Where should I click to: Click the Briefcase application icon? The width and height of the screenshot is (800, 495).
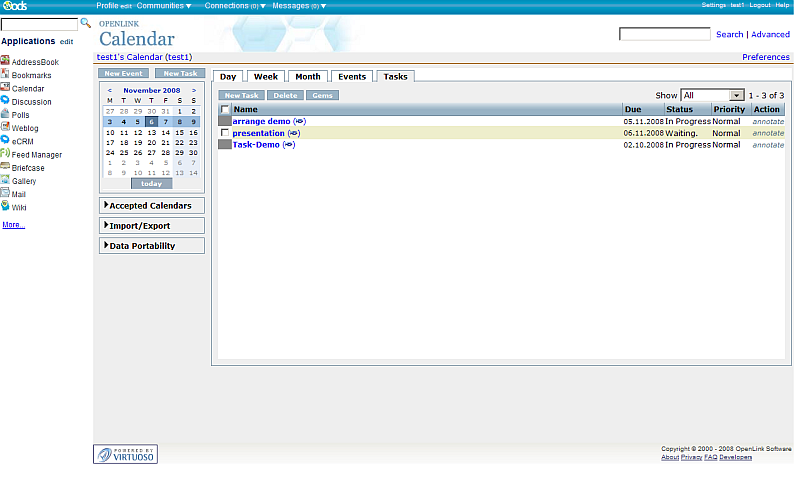pyautogui.click(x=6, y=167)
